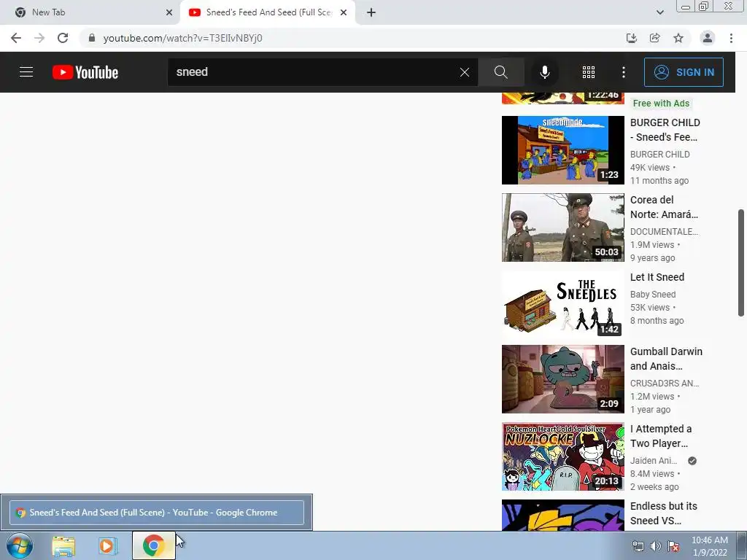Viewport: 747px width, 560px height.
Task: Open I Attempted a Two Player... title
Action: [x=661, y=436]
